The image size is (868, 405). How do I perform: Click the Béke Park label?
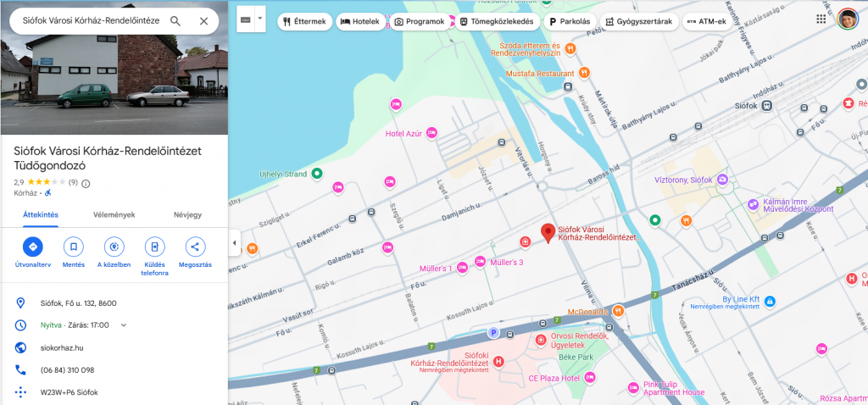pyautogui.click(x=576, y=358)
